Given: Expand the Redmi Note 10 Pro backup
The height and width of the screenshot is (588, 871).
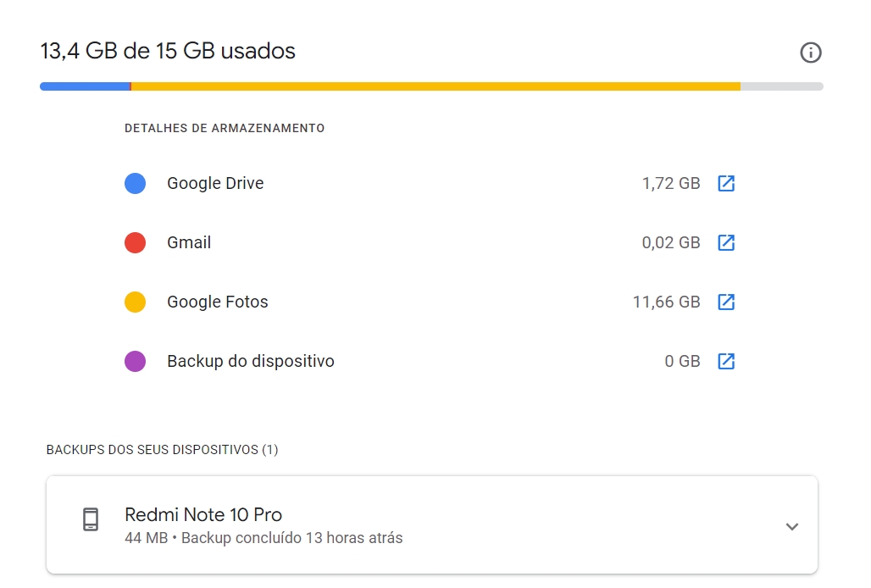Looking at the screenshot, I should (x=791, y=526).
